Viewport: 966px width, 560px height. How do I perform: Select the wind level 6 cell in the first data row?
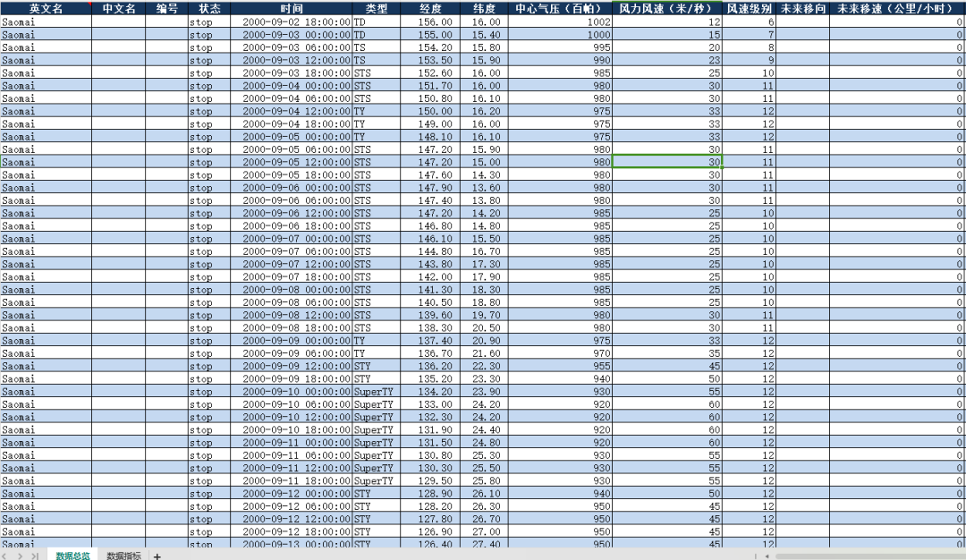point(750,22)
